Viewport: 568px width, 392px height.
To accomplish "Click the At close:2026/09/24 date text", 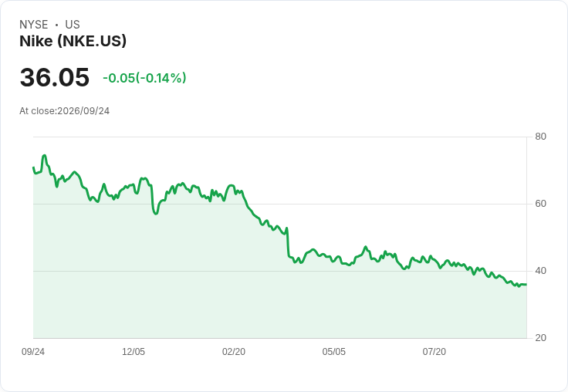I will (x=65, y=111).
